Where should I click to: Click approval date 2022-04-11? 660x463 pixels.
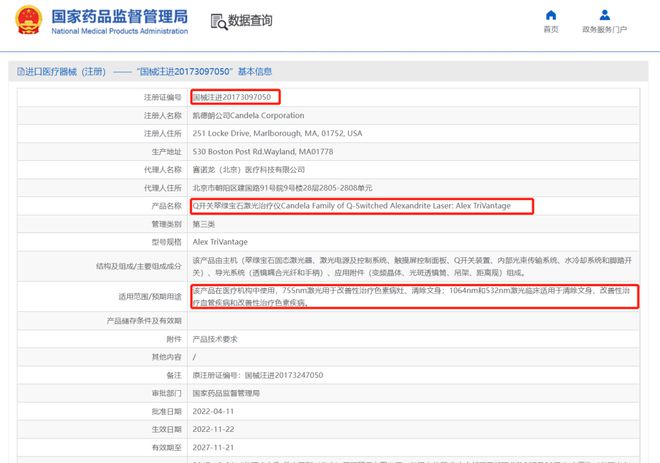click(x=213, y=411)
